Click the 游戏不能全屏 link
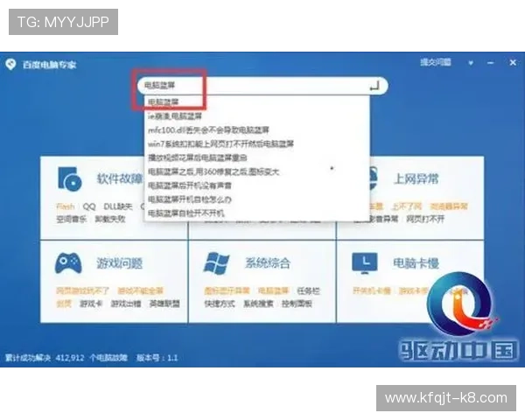The width and height of the screenshot is (525, 420). click(140, 290)
